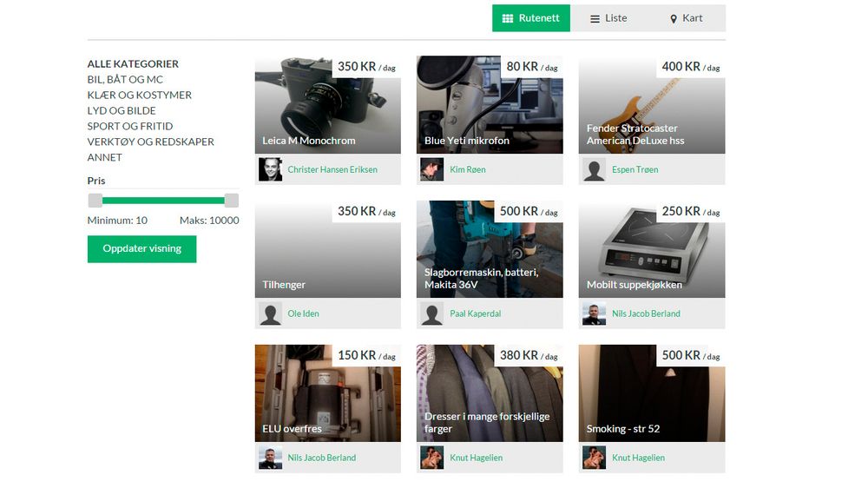Image resolution: width=868 pixels, height=488 pixels.
Task: Open Leica M Monochrom listing image
Action: [x=328, y=105]
